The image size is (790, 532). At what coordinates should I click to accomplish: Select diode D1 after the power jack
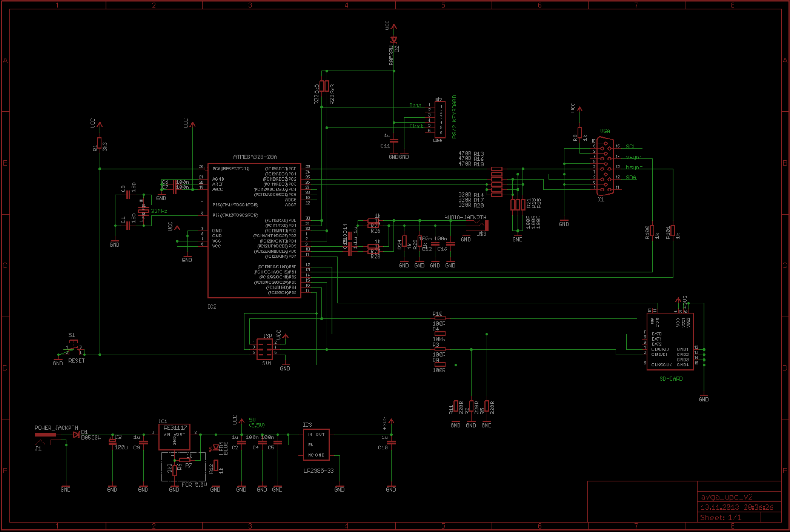77,435
